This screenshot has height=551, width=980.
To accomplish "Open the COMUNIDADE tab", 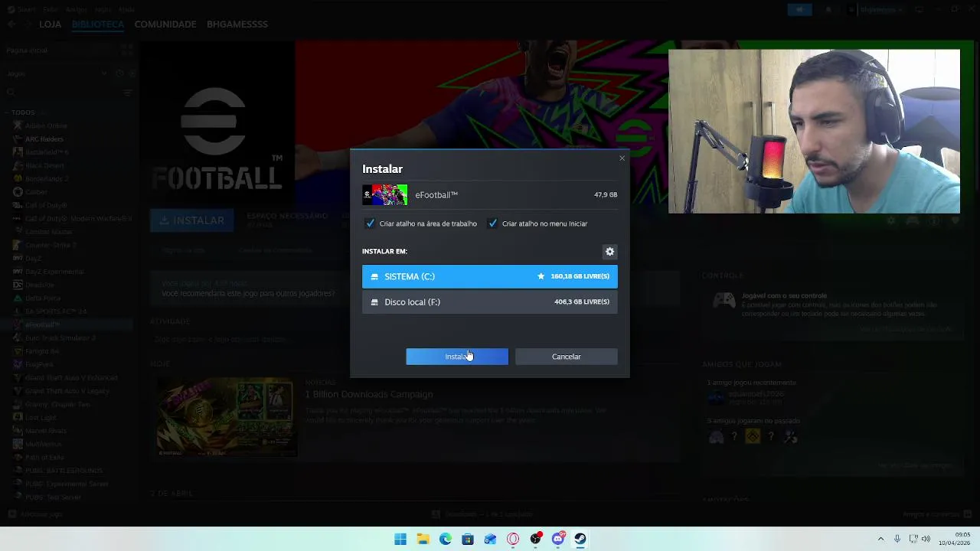I will pyautogui.click(x=165, y=24).
